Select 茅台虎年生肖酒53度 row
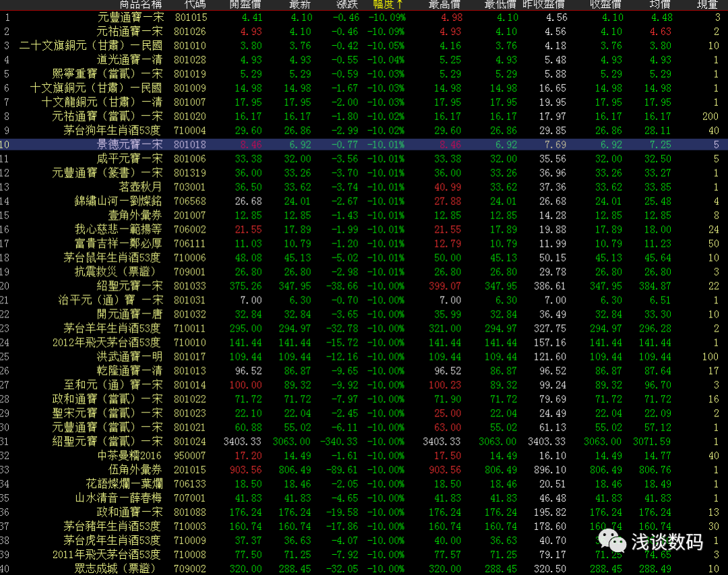 364,540
